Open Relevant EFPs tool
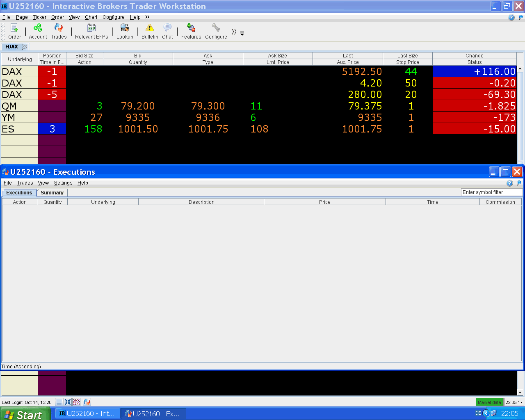 tap(91, 31)
